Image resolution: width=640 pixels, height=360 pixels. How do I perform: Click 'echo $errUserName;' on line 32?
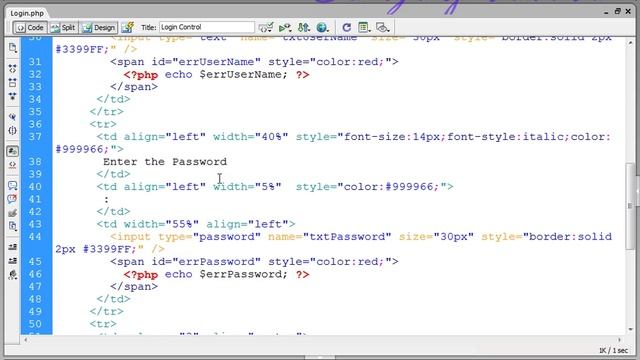(226, 74)
